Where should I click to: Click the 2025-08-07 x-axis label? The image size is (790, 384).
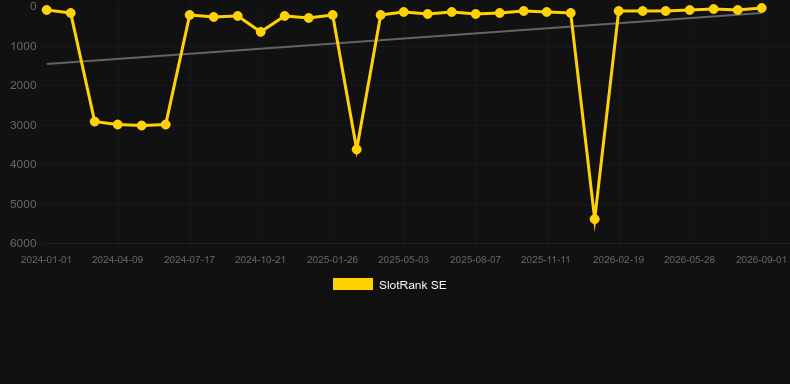(475, 260)
